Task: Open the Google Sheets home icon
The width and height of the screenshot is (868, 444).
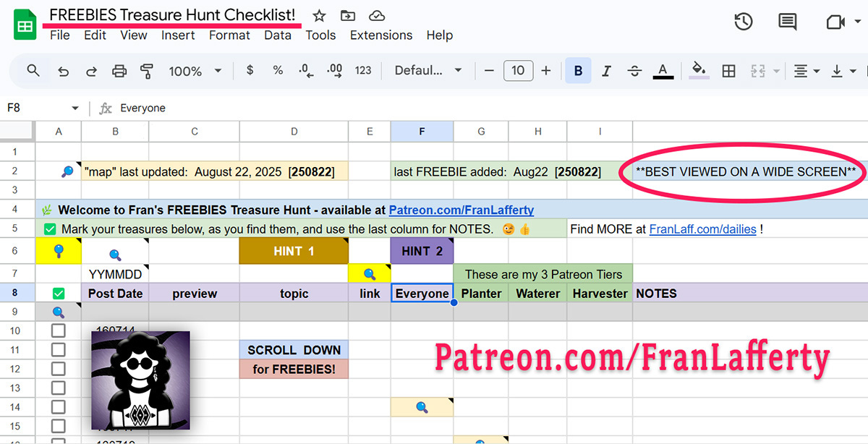Action: (x=26, y=25)
